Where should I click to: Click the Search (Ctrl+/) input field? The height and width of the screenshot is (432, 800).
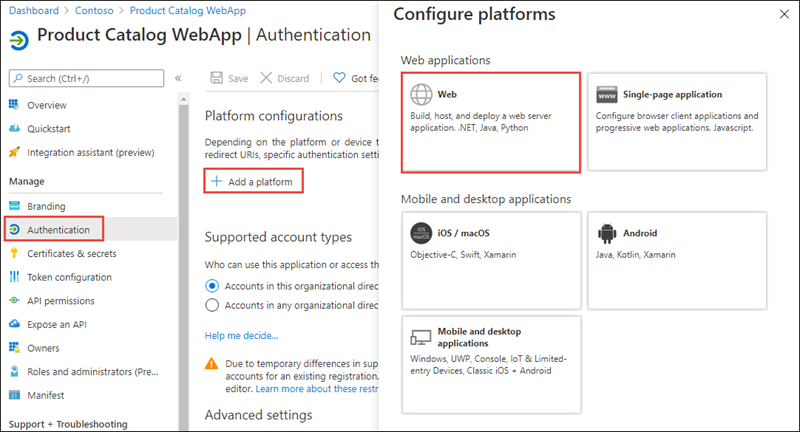point(86,78)
